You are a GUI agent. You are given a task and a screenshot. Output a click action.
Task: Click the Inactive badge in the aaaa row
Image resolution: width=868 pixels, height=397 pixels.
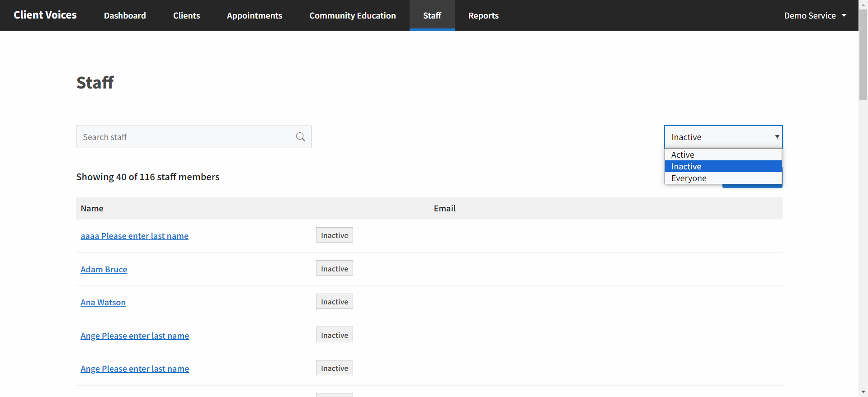[335, 235]
